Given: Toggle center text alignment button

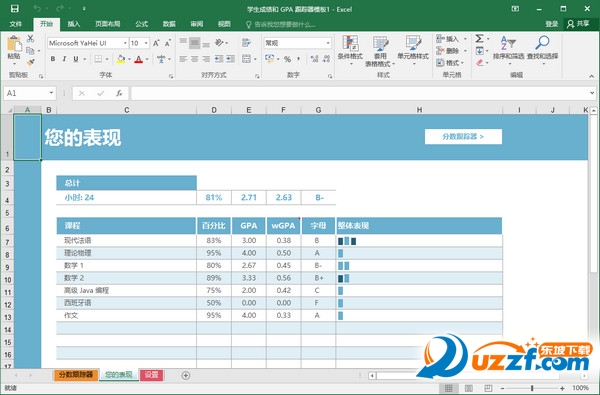Looking at the screenshot, I should [195, 59].
